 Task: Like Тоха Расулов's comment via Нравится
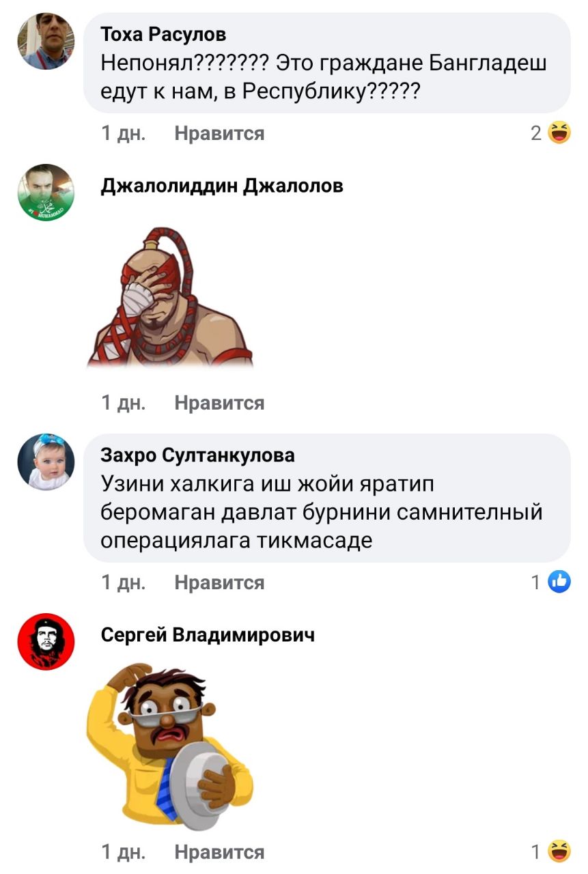[219, 133]
